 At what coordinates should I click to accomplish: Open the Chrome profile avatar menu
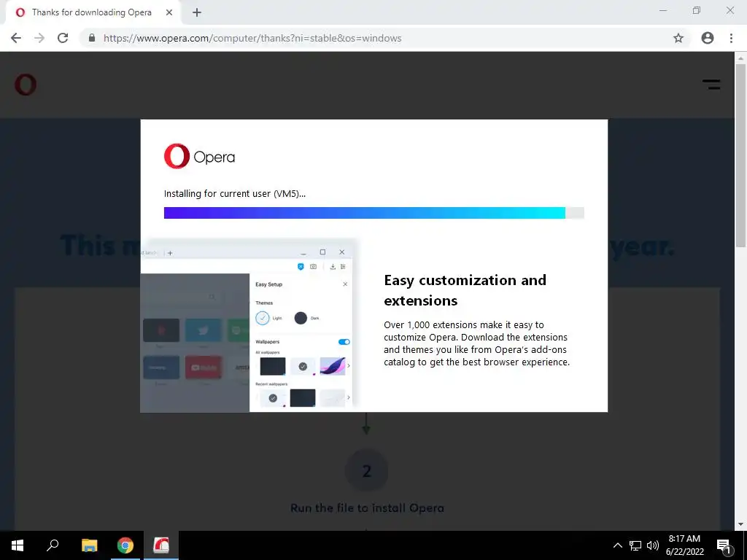point(708,38)
